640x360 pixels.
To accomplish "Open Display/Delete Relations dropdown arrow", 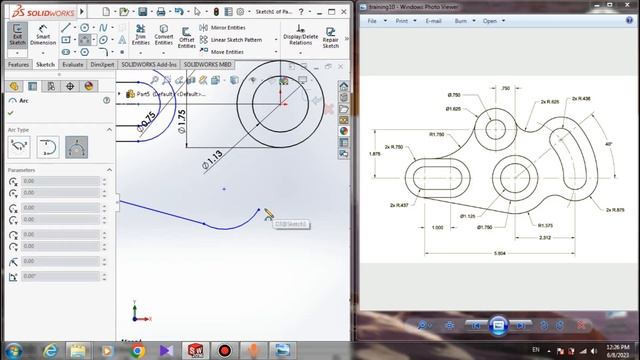I will [x=300, y=53].
